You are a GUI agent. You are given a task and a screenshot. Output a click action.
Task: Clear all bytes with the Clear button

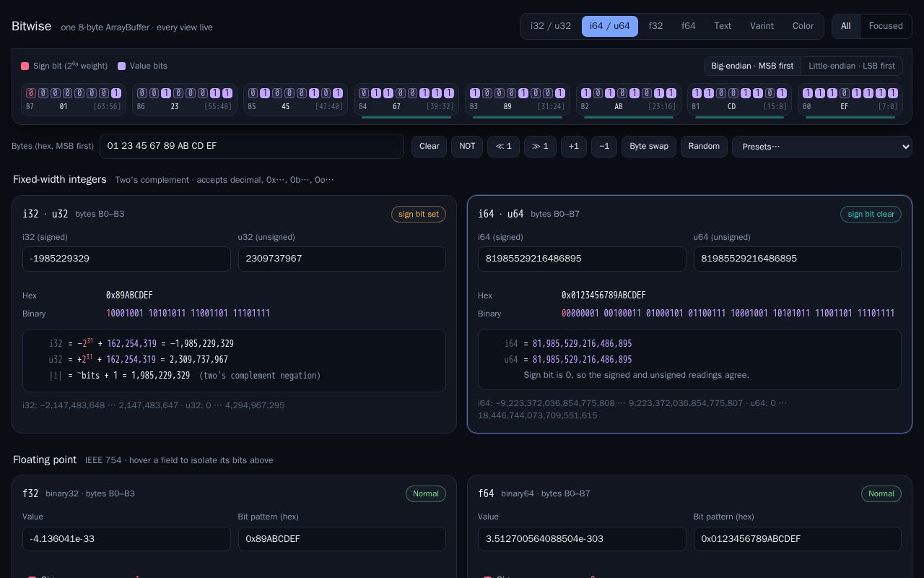[429, 146]
